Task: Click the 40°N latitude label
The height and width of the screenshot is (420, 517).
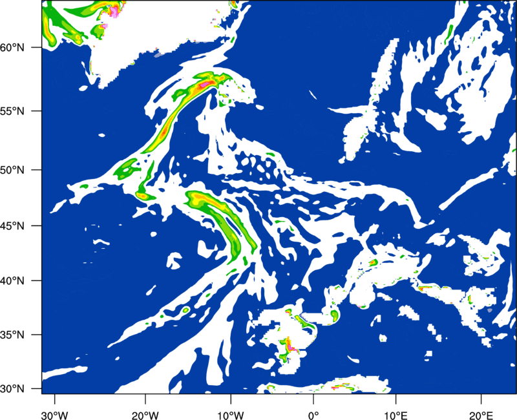Action: 12,280
